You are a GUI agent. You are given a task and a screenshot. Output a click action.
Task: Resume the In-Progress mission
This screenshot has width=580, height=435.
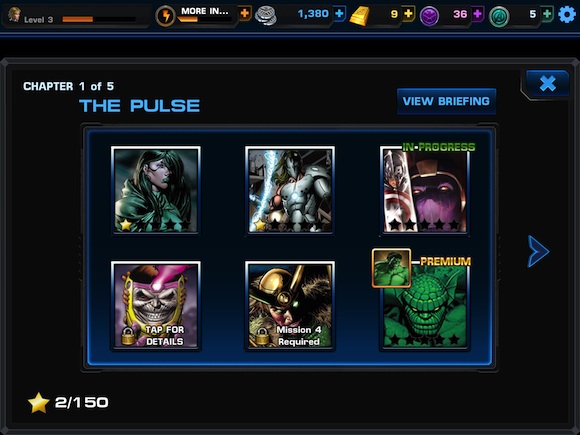(x=425, y=190)
